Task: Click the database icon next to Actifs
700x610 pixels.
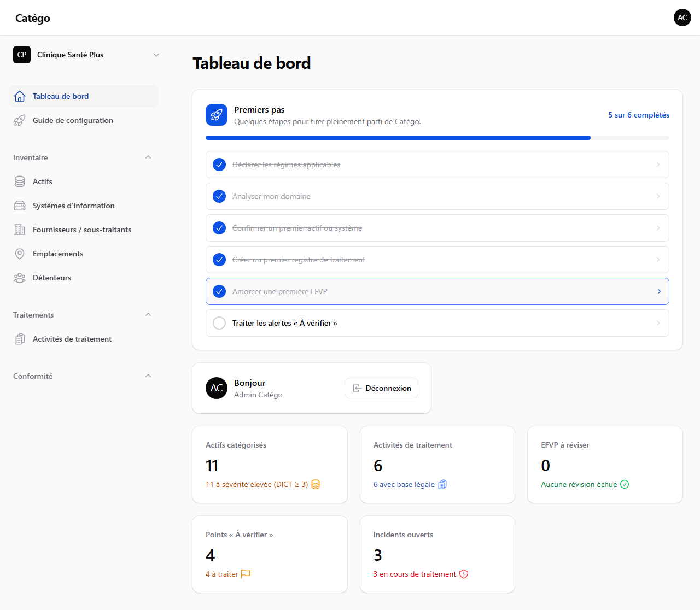Action: click(20, 181)
